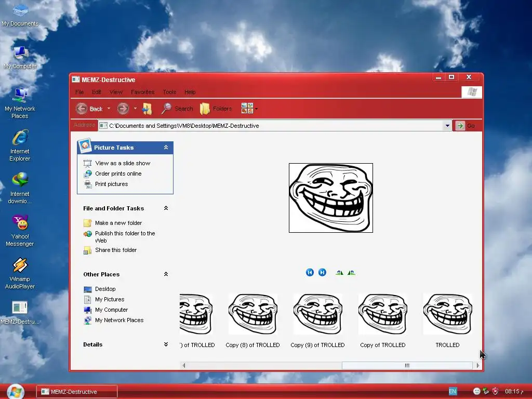Open the Help menu
The image size is (532, 399).
pyautogui.click(x=190, y=92)
